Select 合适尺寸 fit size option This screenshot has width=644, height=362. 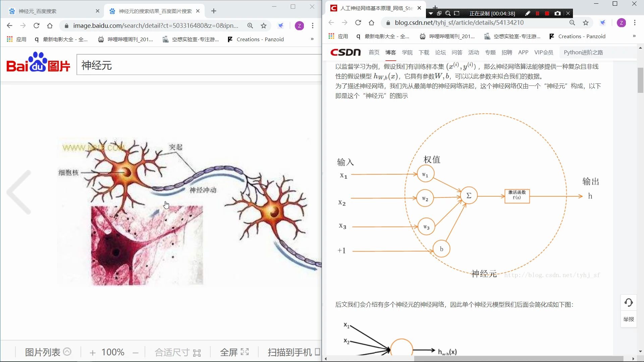coord(177,352)
